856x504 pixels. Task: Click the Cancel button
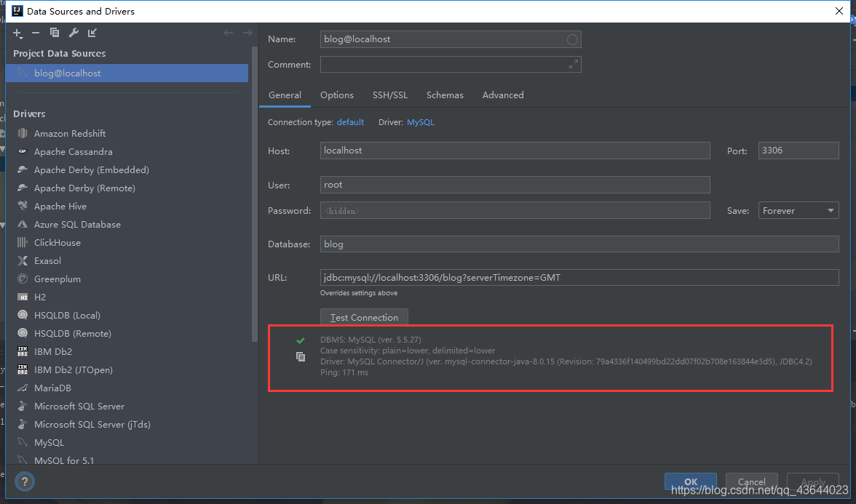(x=752, y=481)
